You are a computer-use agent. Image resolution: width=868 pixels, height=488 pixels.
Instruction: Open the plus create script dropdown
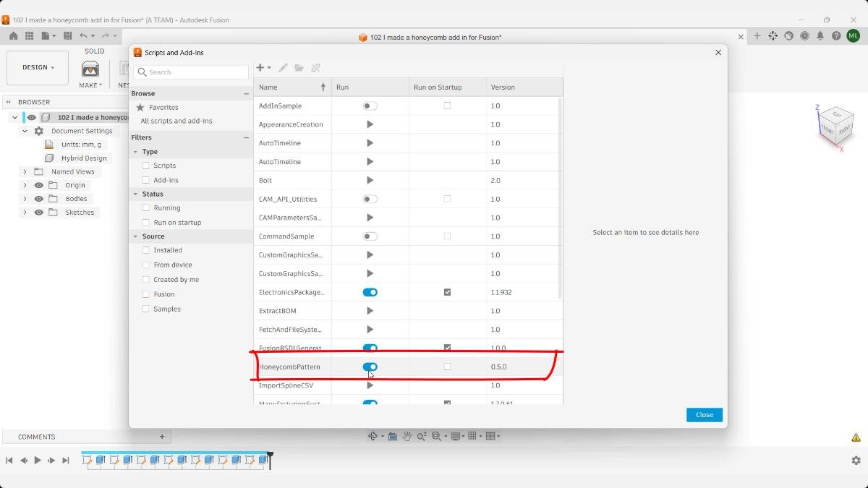pos(264,68)
